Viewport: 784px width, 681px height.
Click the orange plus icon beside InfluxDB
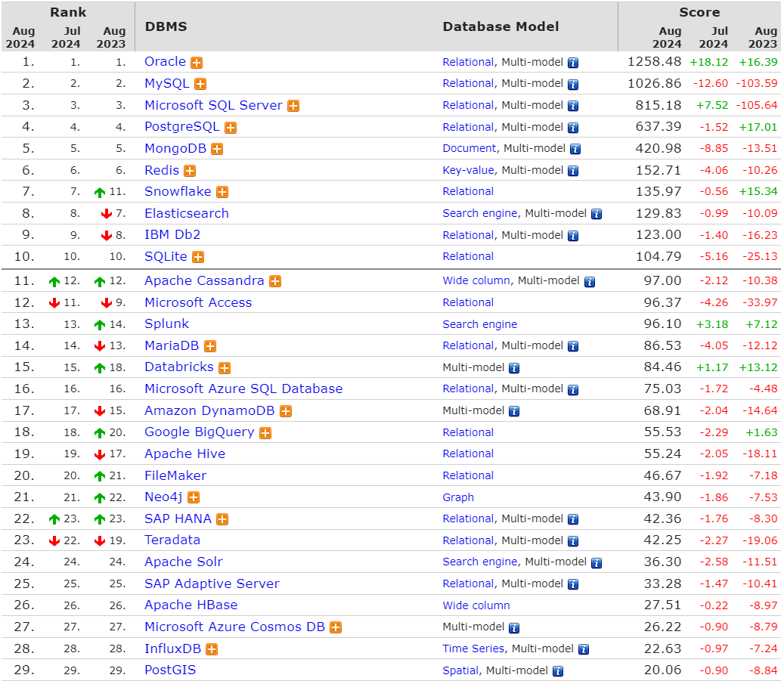tap(212, 649)
